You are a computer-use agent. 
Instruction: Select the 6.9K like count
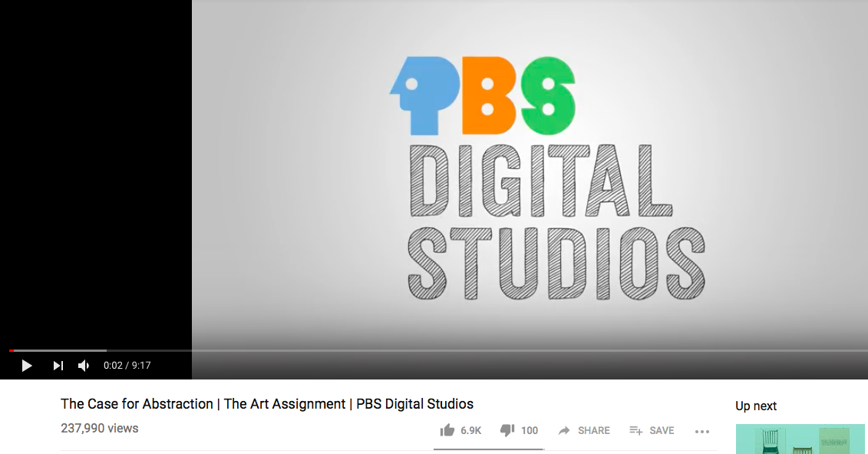470,431
